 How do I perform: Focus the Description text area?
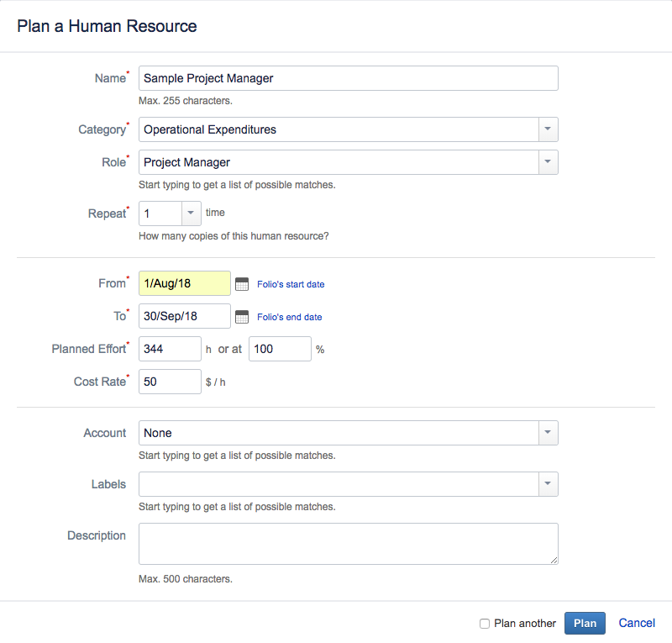[x=348, y=544]
